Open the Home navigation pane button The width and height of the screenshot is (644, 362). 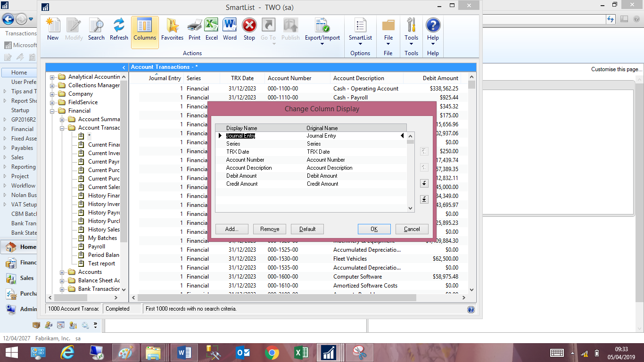tap(20, 247)
